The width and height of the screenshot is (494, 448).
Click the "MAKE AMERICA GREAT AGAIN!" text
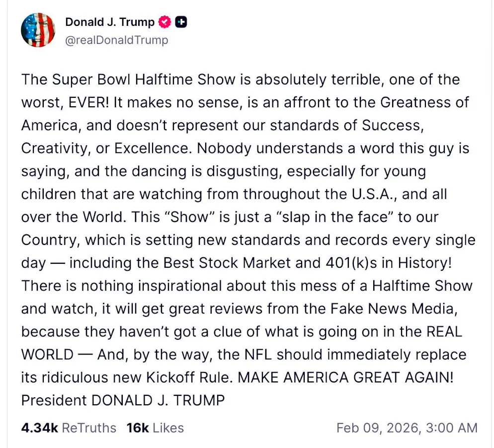345,377
